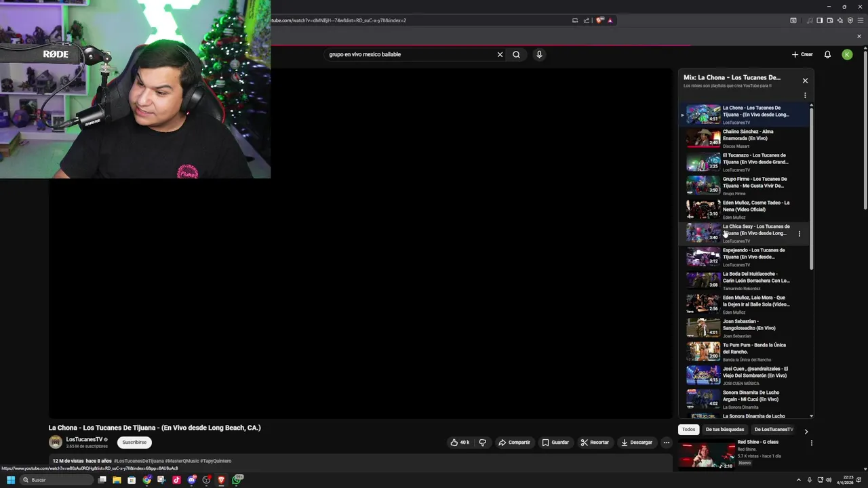Share the video with Compartir
This screenshot has width=868, height=488.
[x=514, y=443]
